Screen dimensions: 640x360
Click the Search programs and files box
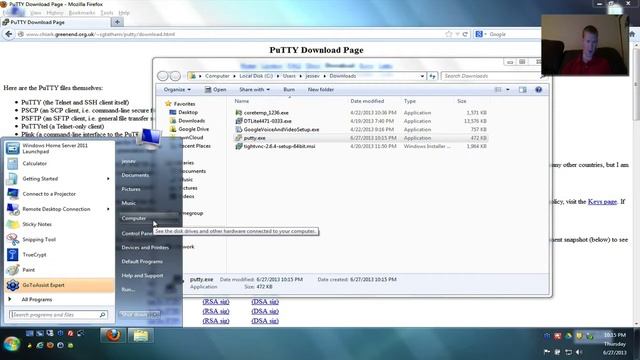pyautogui.click(x=58, y=315)
